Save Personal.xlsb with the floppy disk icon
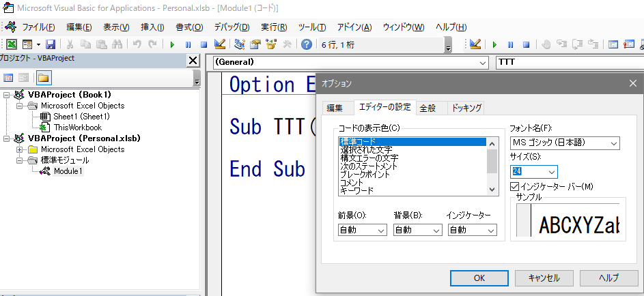This screenshot has height=296, width=644. [50, 44]
